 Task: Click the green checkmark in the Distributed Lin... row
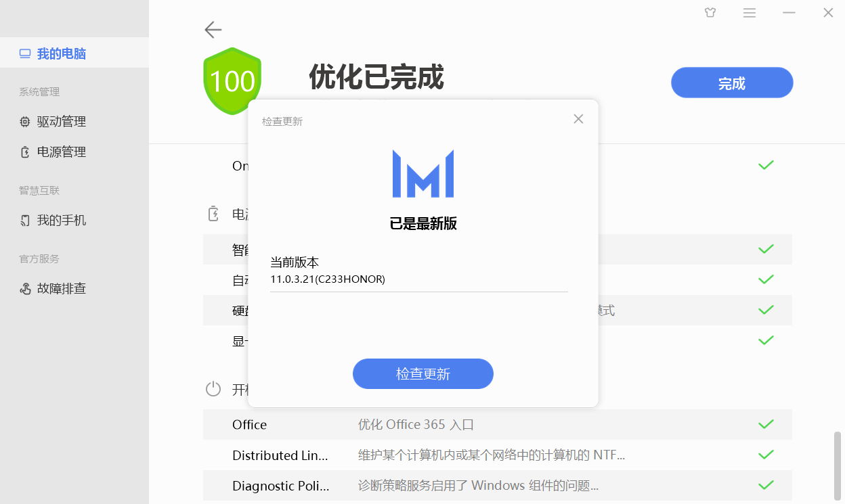pyautogui.click(x=766, y=455)
